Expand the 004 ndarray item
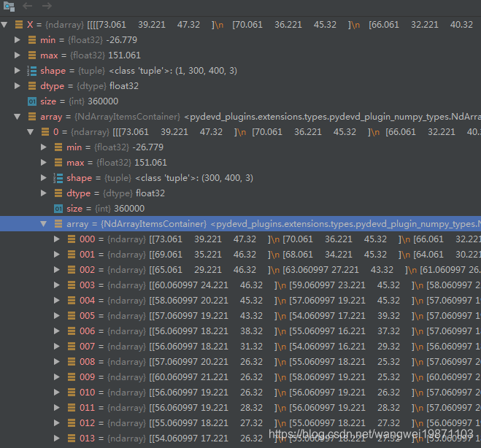Viewport: 481px width, 448px height. coord(57,301)
